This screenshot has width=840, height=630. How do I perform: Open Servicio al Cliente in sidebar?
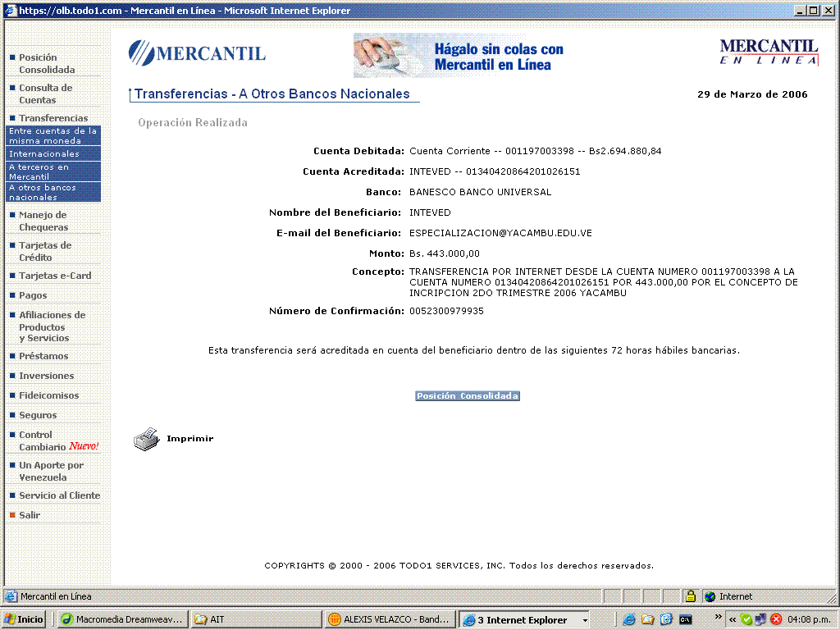pyautogui.click(x=59, y=495)
